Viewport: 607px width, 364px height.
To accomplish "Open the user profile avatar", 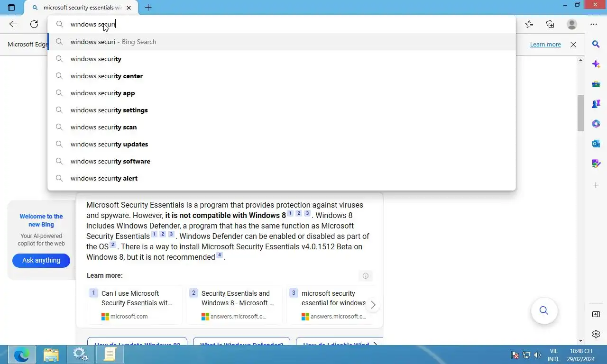I will click(572, 24).
